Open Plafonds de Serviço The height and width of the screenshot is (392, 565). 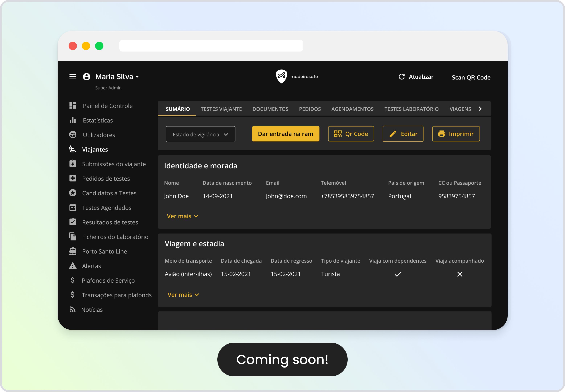pyautogui.click(x=108, y=281)
